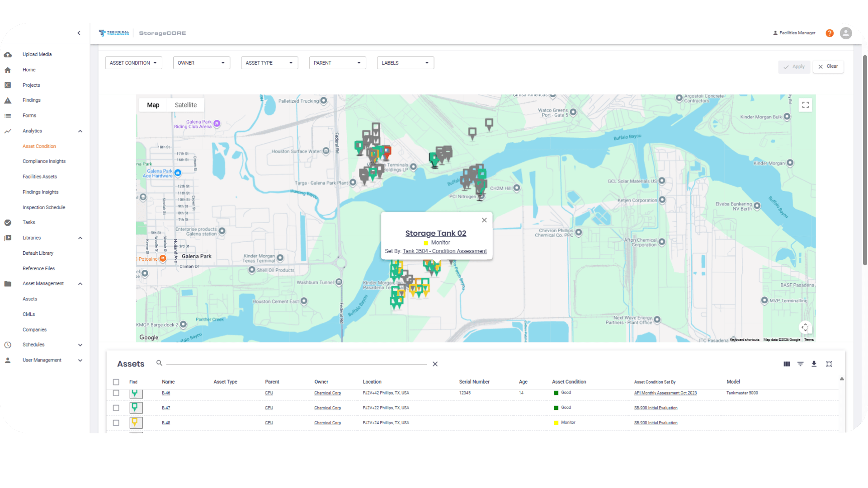Click the User Management person icon

point(8,360)
